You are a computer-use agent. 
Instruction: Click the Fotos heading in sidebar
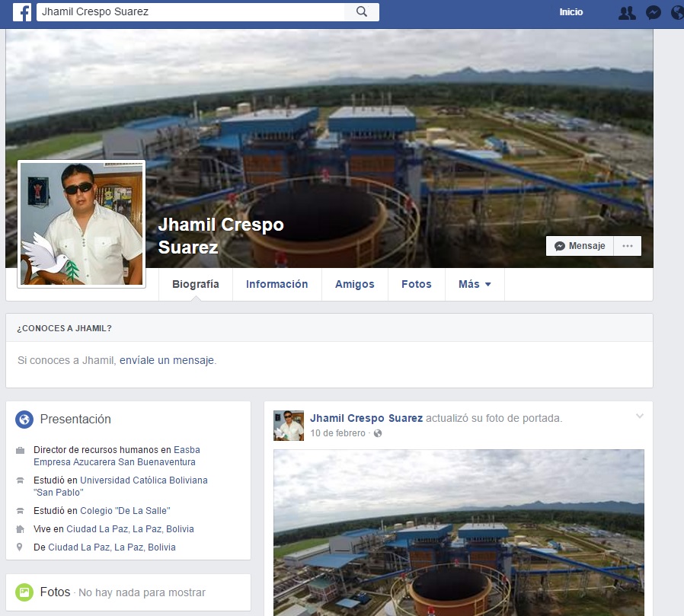coord(55,592)
